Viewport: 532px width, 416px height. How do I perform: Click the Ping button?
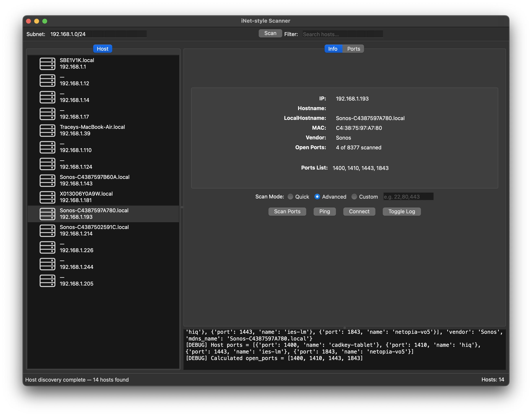point(324,211)
